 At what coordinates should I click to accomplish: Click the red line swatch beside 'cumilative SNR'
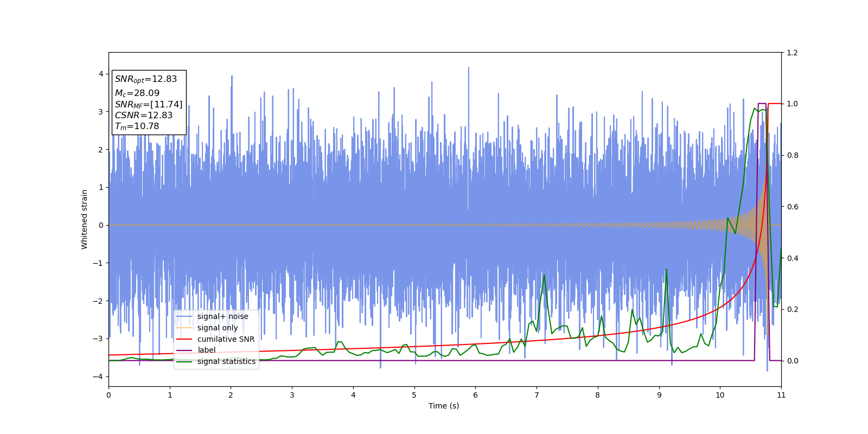click(x=184, y=339)
